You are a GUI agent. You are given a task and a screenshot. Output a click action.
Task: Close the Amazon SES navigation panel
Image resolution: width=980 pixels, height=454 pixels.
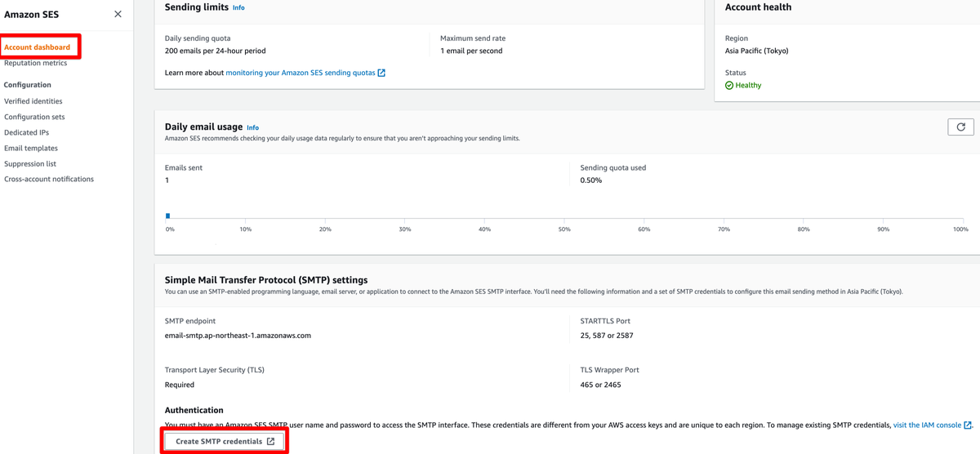118,14
